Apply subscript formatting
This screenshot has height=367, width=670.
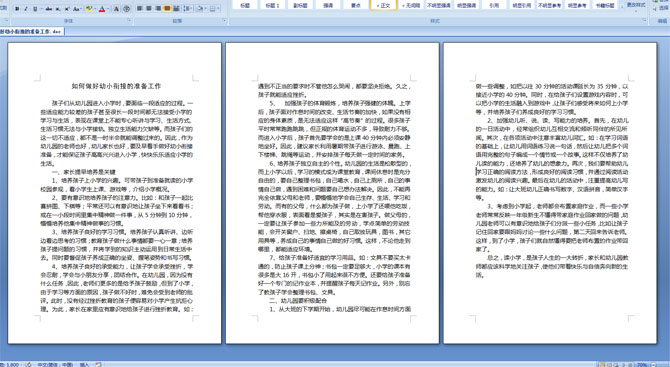(x=58, y=9)
